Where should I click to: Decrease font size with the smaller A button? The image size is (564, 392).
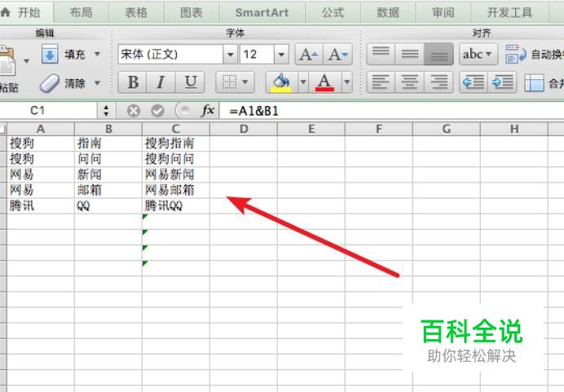pos(337,55)
